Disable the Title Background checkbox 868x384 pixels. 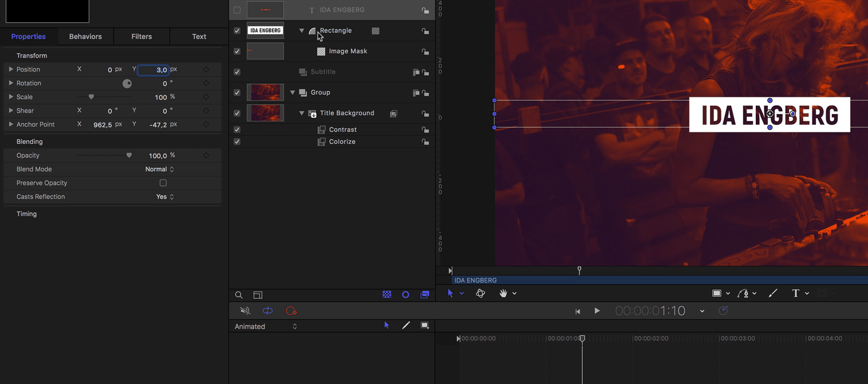[237, 113]
